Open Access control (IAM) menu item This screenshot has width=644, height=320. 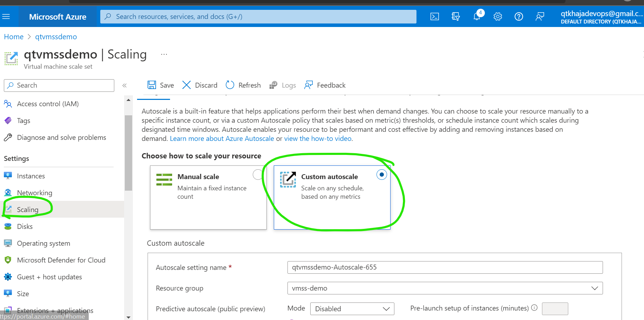coord(48,104)
